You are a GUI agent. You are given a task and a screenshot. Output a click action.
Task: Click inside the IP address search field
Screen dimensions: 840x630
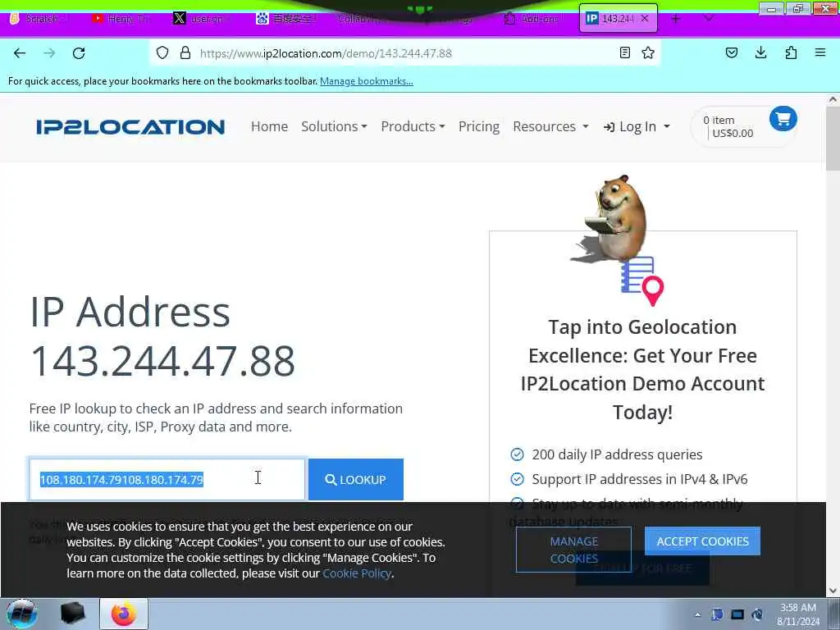(x=167, y=479)
